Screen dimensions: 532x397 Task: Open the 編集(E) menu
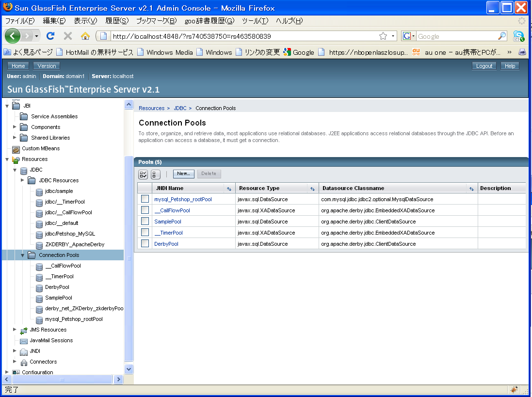click(54, 21)
